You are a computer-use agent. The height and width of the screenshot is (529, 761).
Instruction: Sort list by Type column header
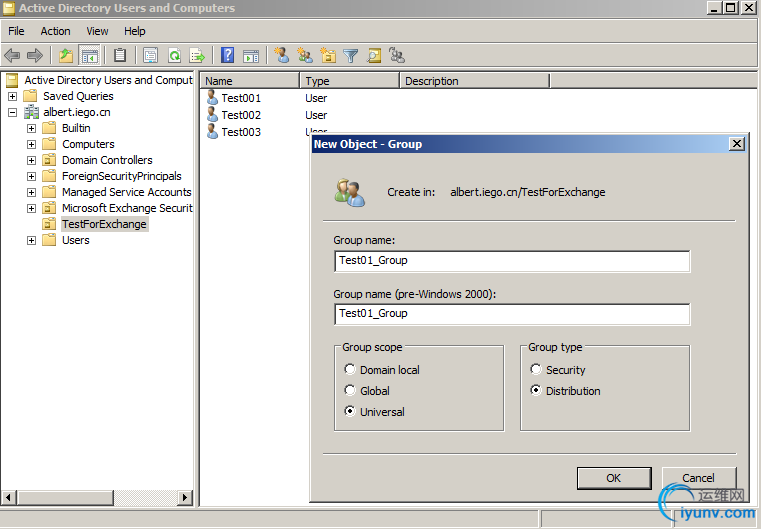[349, 81]
